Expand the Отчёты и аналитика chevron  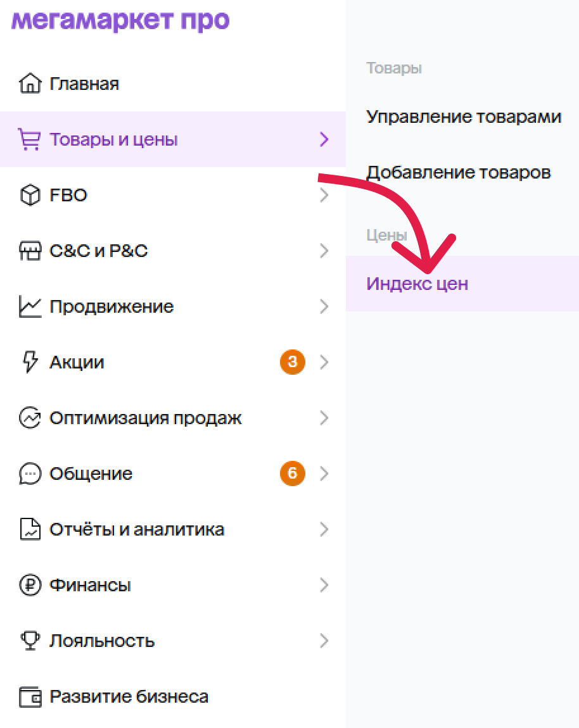[324, 529]
